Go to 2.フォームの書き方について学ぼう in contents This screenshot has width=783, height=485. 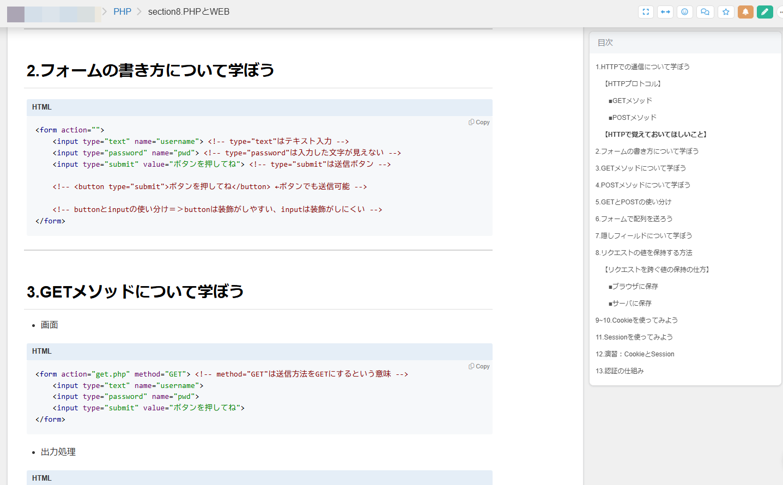(647, 151)
